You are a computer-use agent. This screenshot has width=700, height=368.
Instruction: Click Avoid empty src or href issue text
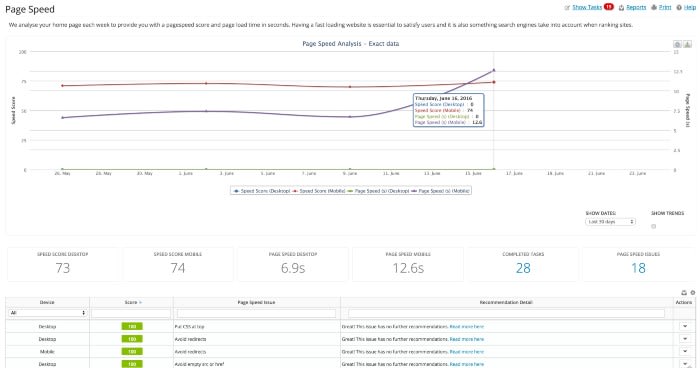click(x=199, y=364)
